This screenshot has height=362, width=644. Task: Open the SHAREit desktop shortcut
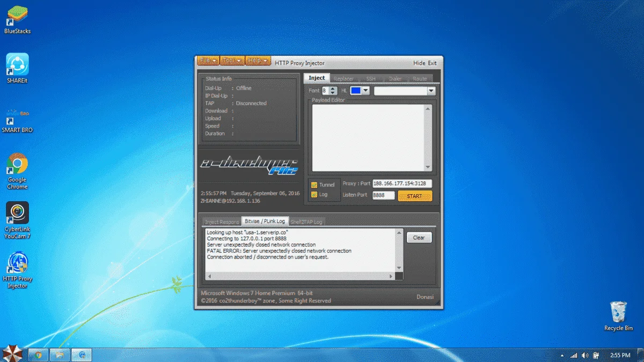pyautogui.click(x=17, y=68)
